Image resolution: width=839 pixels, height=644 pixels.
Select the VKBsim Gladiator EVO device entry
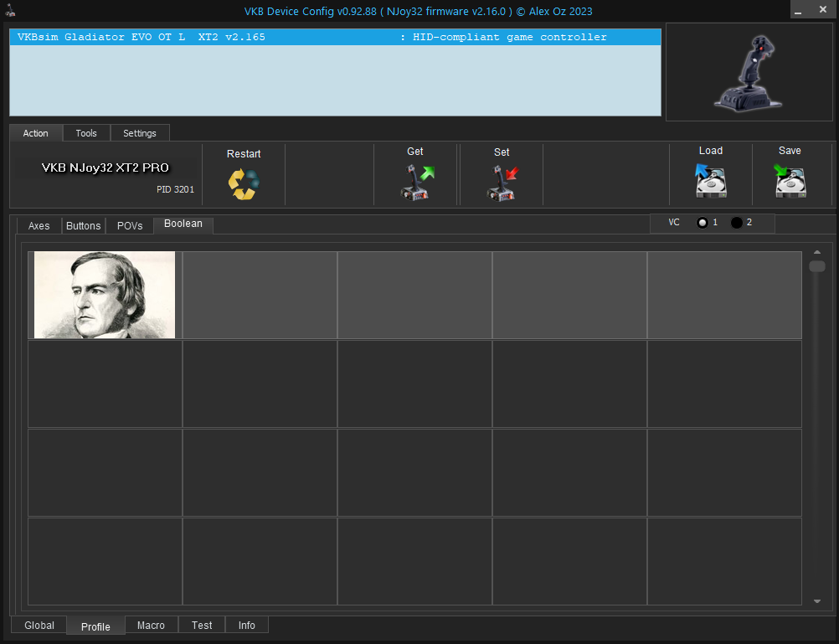[x=335, y=38]
